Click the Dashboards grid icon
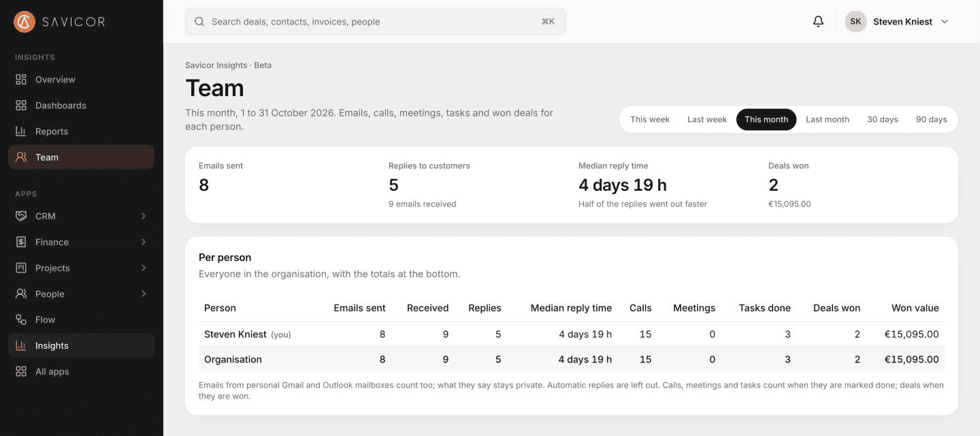 click(21, 106)
